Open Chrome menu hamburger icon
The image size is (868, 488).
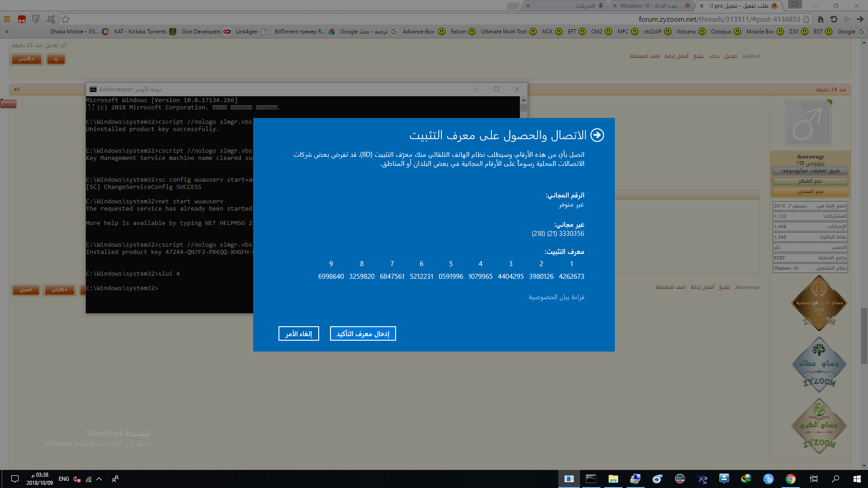coord(7,19)
